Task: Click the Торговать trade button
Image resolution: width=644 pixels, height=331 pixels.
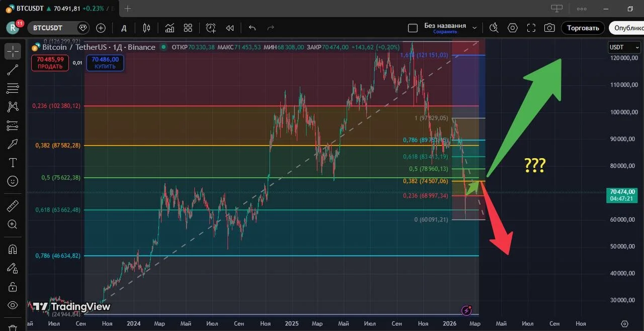Action: (583, 28)
